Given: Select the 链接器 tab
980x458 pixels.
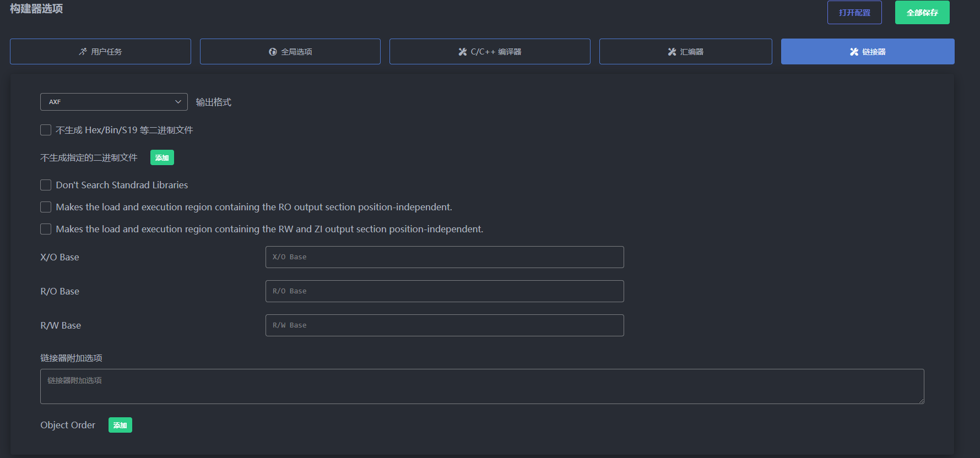Looking at the screenshot, I should pos(868,51).
